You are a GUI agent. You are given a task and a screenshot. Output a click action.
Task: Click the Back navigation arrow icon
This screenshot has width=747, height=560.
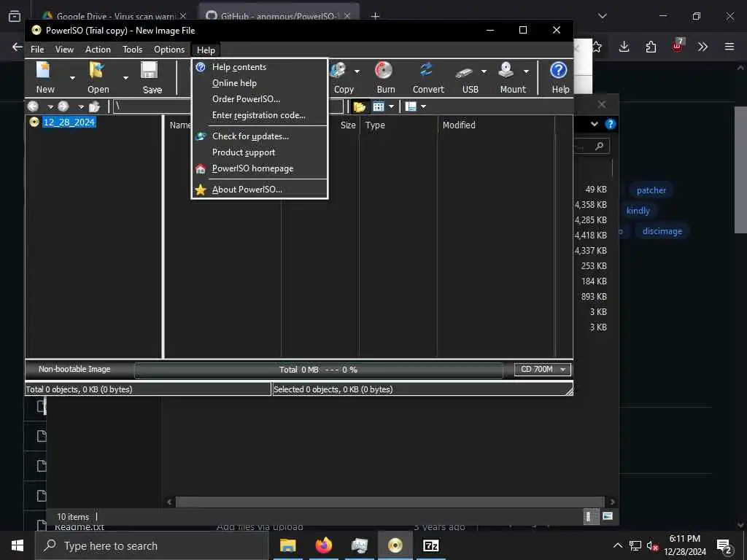pos(34,106)
